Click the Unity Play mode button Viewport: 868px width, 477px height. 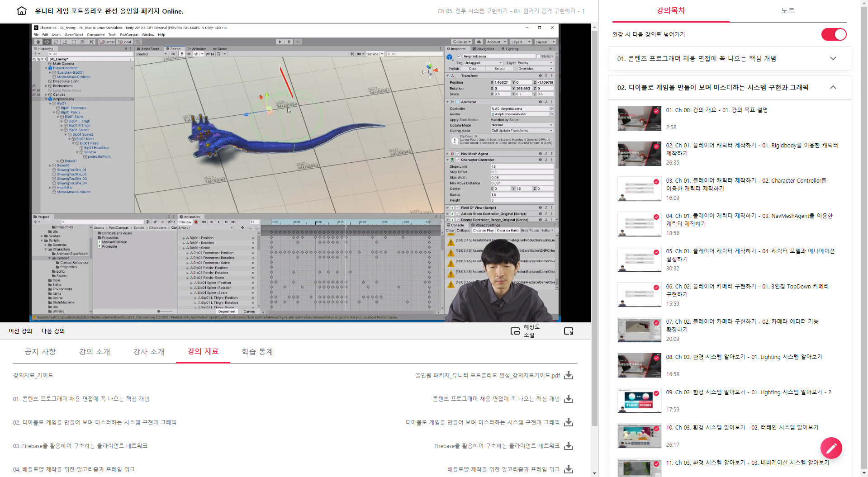(x=280, y=42)
